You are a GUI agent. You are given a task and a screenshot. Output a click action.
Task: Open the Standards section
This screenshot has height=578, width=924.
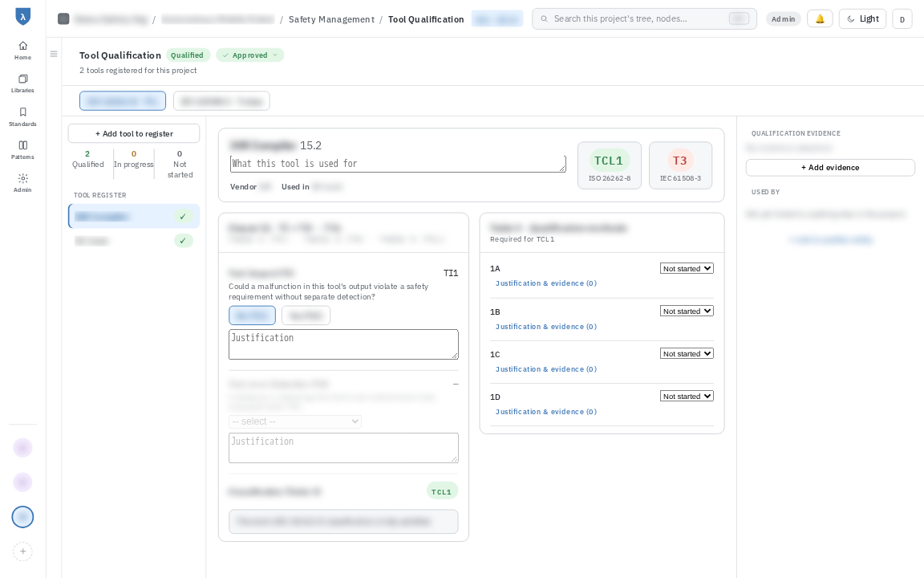tap(22, 116)
